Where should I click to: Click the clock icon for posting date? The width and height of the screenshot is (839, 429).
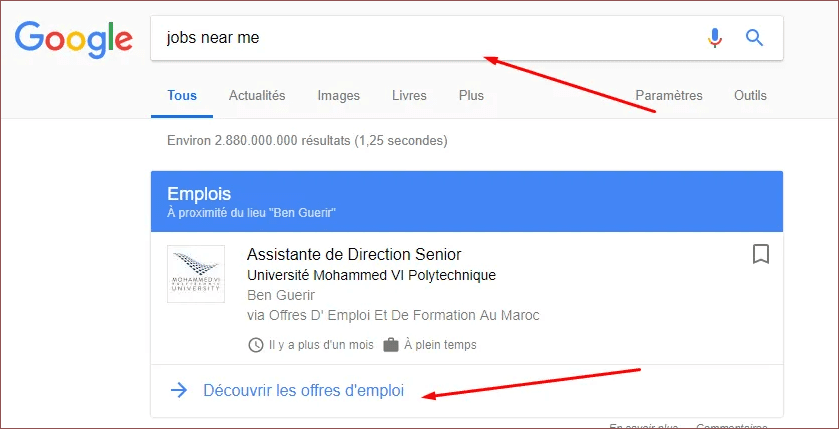point(256,345)
